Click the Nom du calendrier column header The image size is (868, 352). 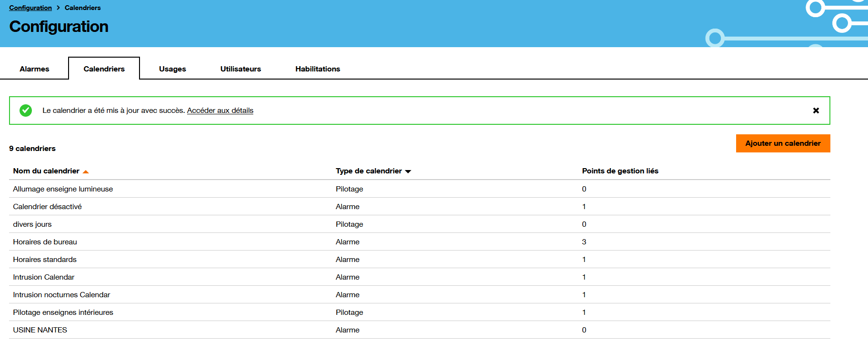point(46,171)
